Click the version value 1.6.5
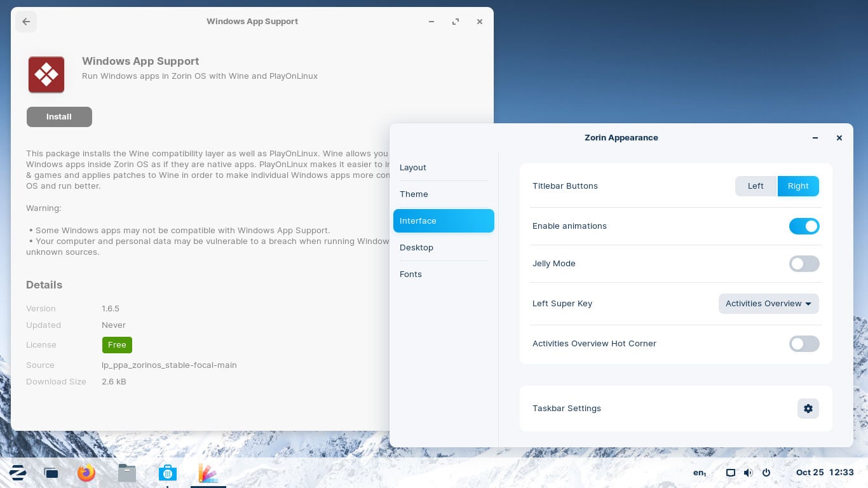Image resolution: width=868 pixels, height=488 pixels. click(x=111, y=309)
